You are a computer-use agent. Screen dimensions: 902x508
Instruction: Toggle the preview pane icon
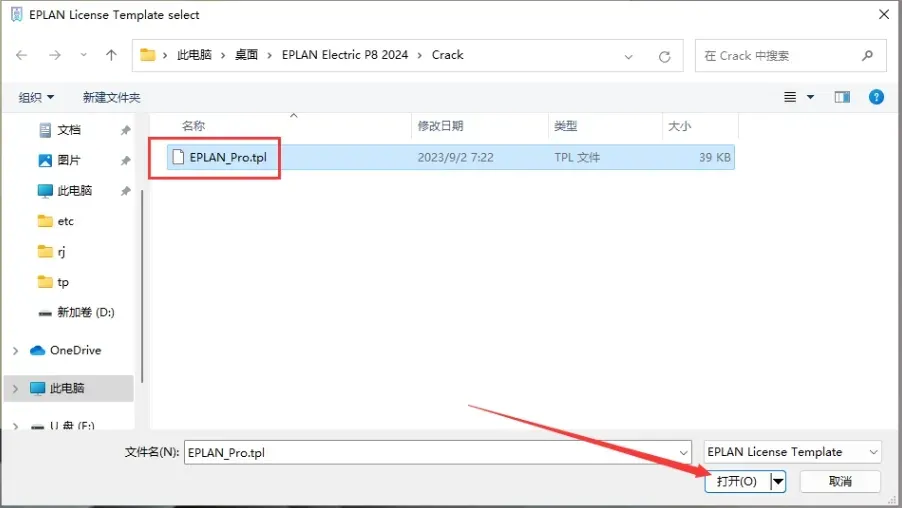(842, 97)
